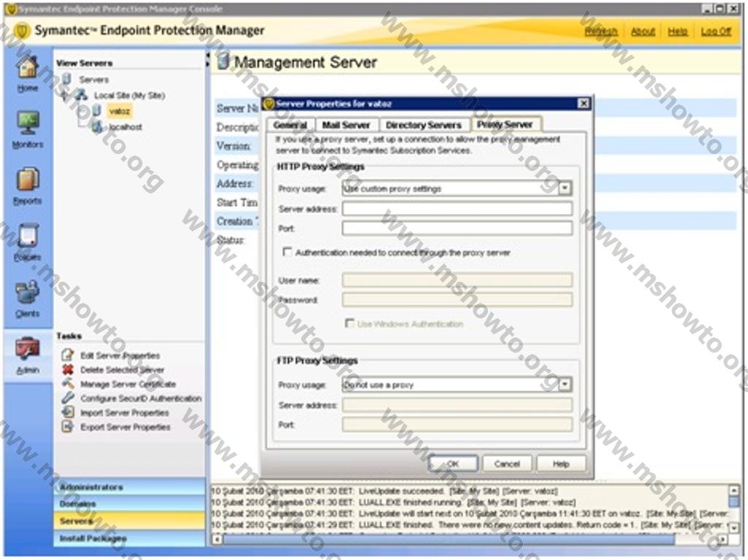Select the 'LiveUpdate will start next' log line

(x=470, y=514)
